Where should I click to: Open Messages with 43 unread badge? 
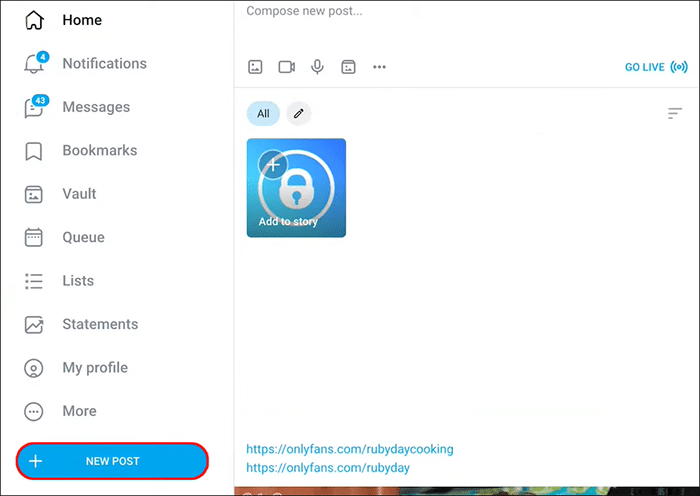(95, 107)
